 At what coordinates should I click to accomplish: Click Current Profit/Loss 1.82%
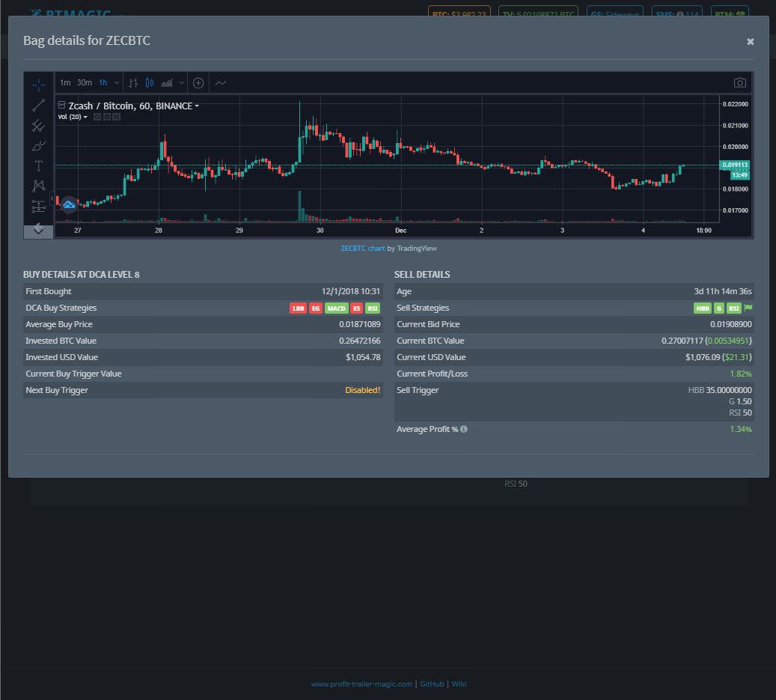click(x=741, y=374)
